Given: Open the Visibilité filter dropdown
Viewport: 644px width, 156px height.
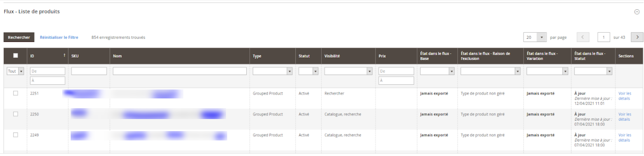Looking at the screenshot, I should 348,71.
